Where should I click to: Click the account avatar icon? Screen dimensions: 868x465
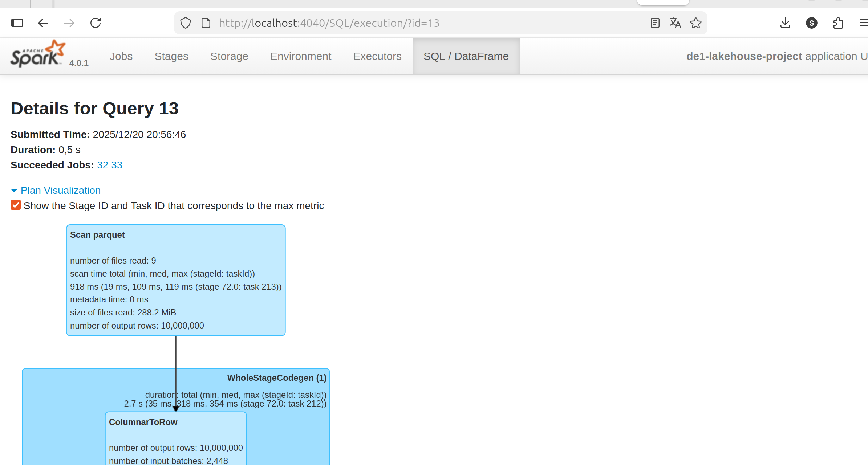click(x=811, y=23)
